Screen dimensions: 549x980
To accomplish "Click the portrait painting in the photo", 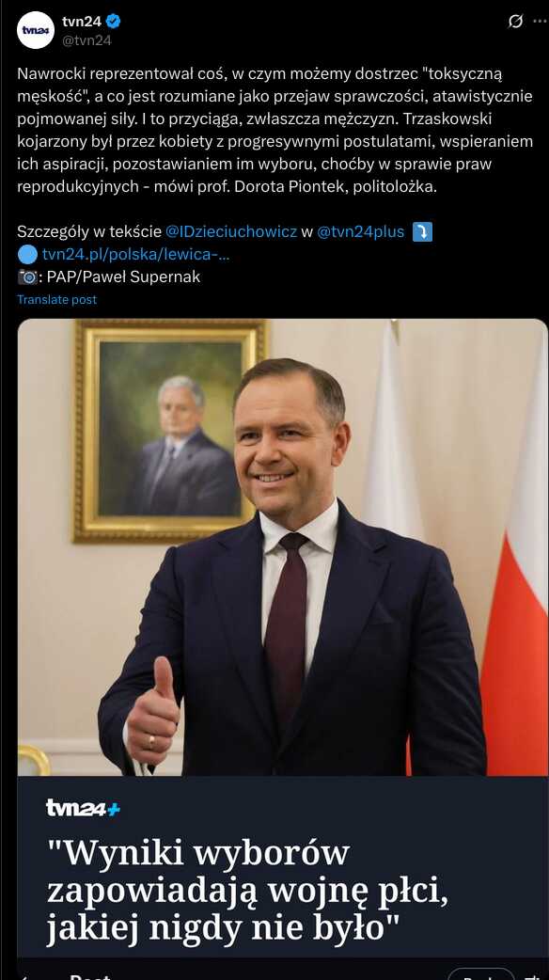I will click(x=171, y=432).
